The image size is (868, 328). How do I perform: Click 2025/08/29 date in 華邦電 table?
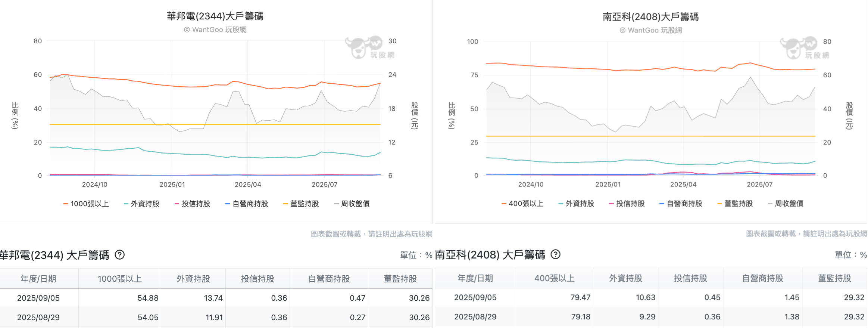click(38, 318)
